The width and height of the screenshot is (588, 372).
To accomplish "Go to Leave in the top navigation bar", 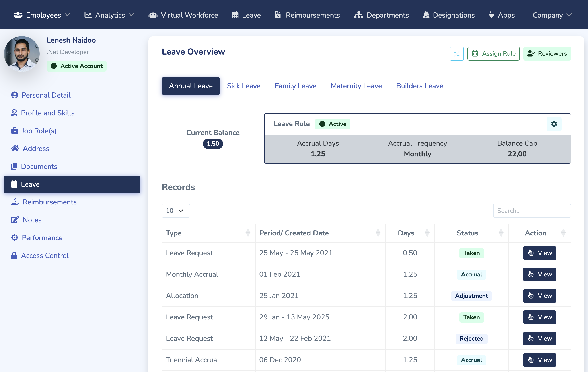I will click(x=246, y=15).
